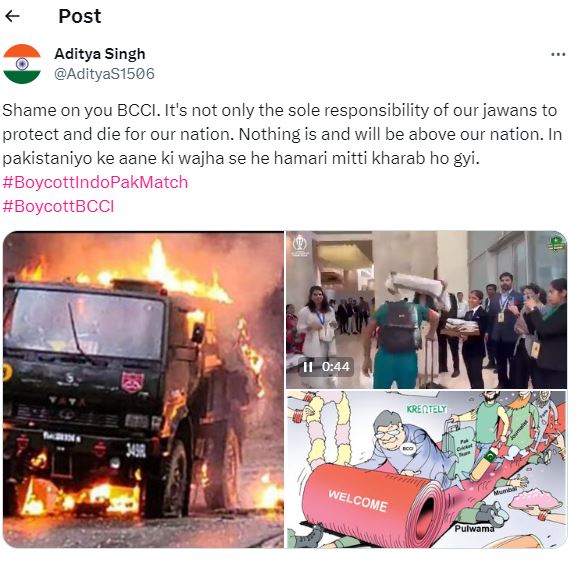Open the #BoycottBCCI hashtag
This screenshot has width=583, height=562.
click(x=58, y=206)
